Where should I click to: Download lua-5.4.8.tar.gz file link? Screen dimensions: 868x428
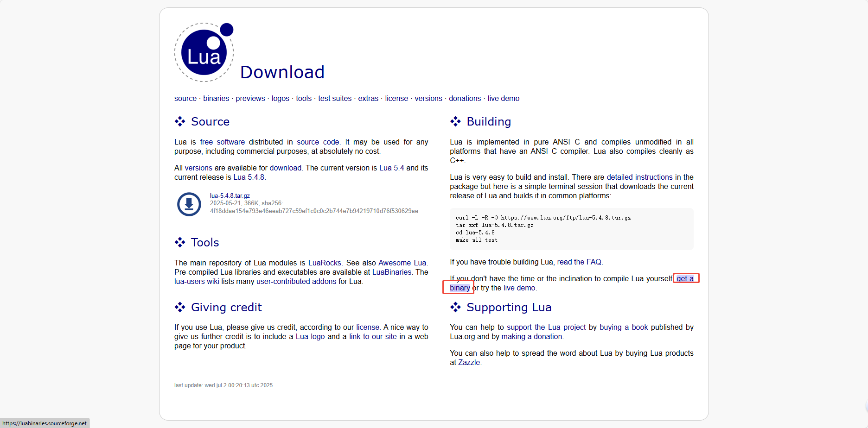click(x=230, y=196)
